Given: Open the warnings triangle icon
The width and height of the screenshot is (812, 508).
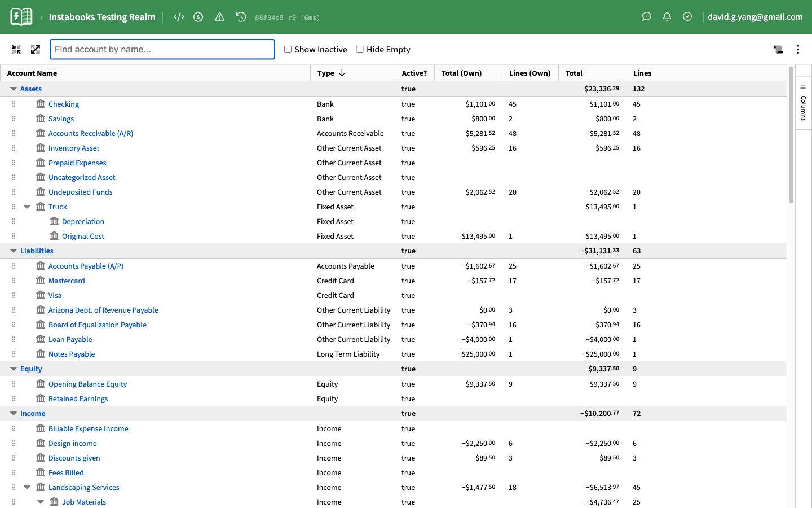Looking at the screenshot, I should pos(219,17).
